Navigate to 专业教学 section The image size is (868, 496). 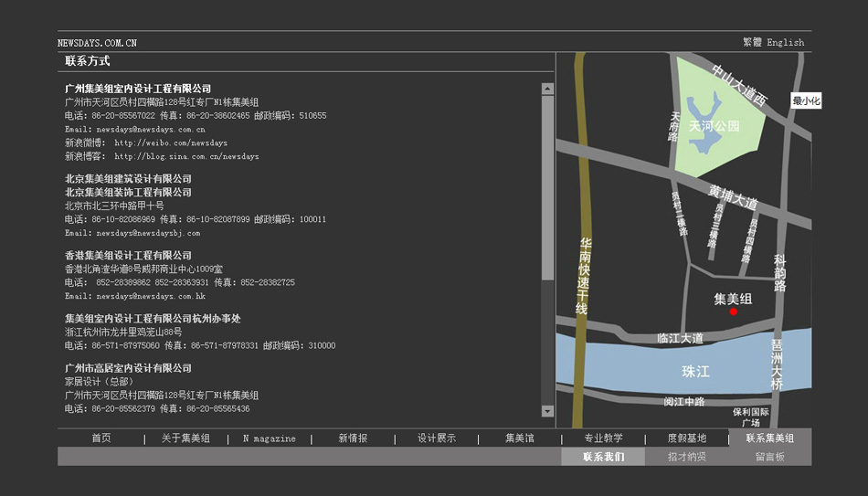point(603,438)
